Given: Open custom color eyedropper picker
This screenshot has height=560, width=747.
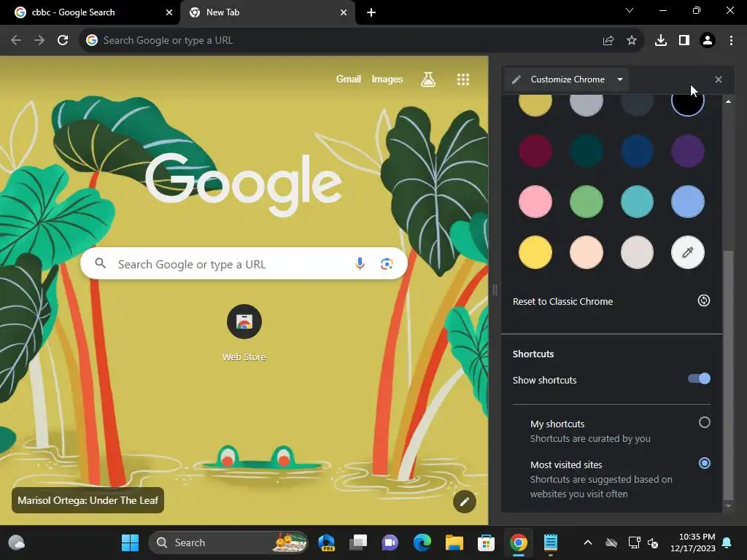Looking at the screenshot, I should (687, 252).
